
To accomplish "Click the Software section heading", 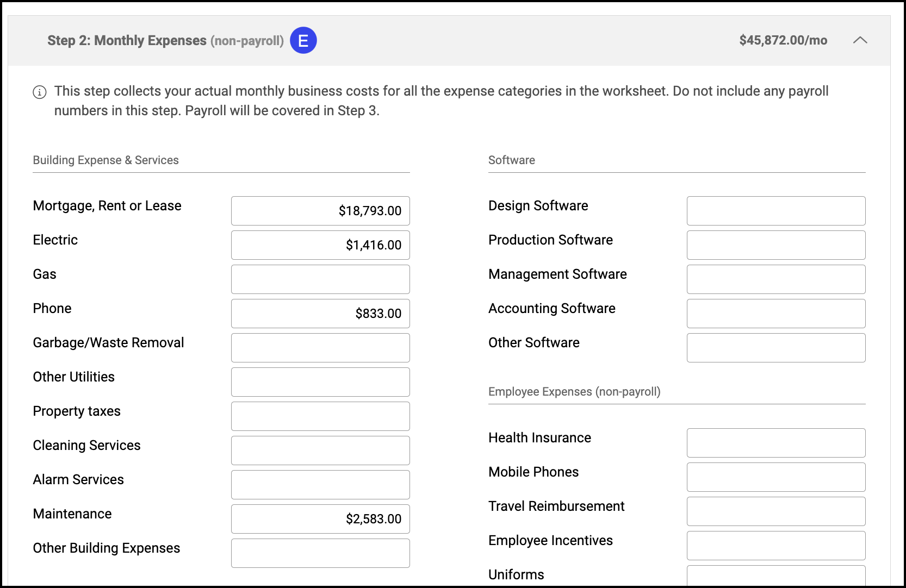I will [x=512, y=160].
